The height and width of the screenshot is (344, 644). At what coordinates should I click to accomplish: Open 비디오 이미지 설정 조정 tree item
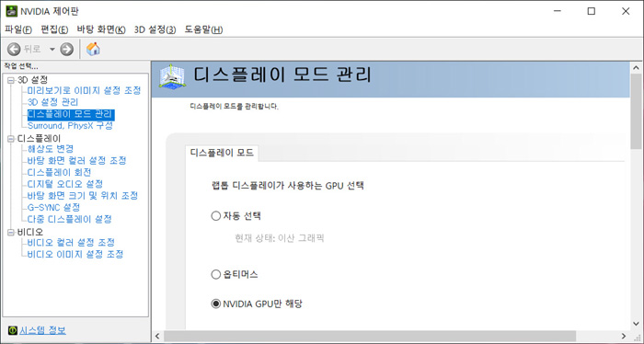coord(75,254)
